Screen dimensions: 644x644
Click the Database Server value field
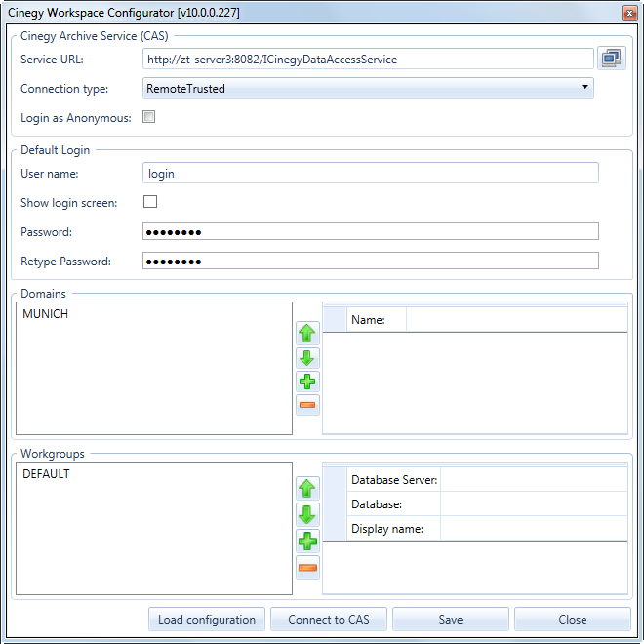[534, 479]
